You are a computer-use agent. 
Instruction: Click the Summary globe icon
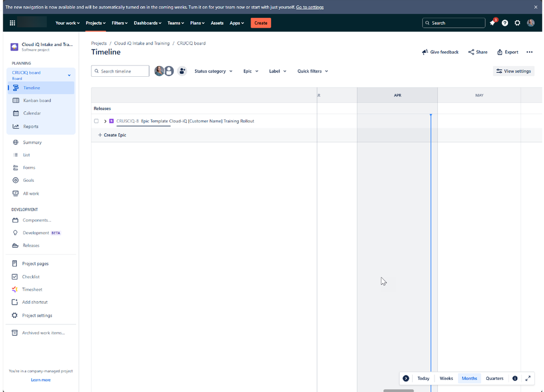pos(16,142)
